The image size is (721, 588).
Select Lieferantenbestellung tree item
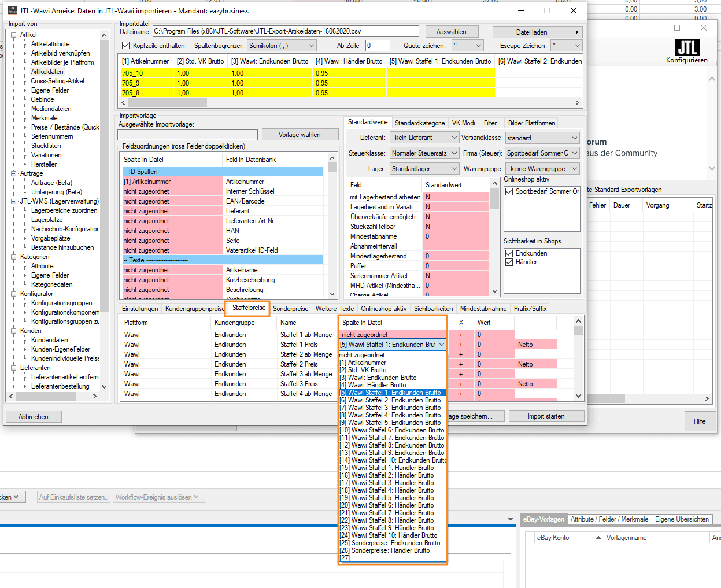point(60,386)
